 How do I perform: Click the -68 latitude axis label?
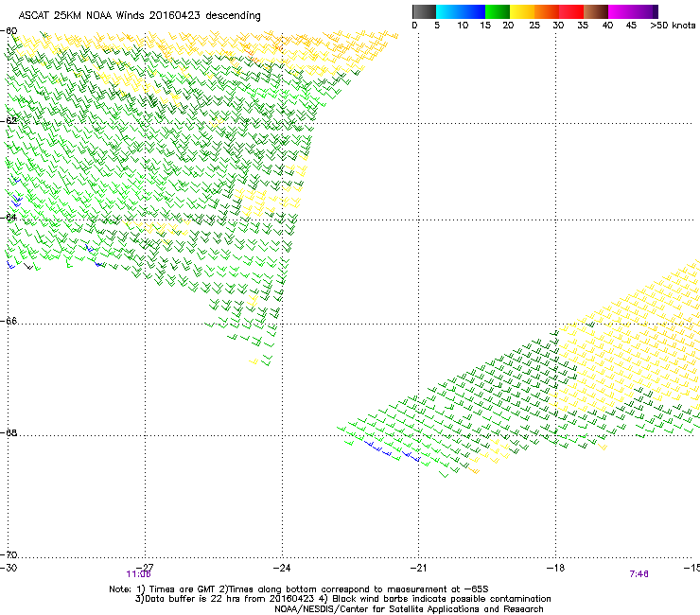point(9,432)
